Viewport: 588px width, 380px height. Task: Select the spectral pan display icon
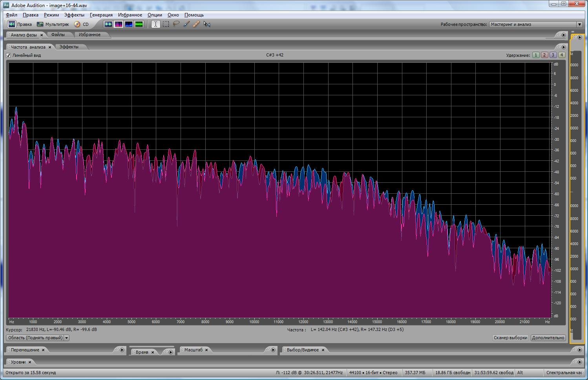coord(129,24)
